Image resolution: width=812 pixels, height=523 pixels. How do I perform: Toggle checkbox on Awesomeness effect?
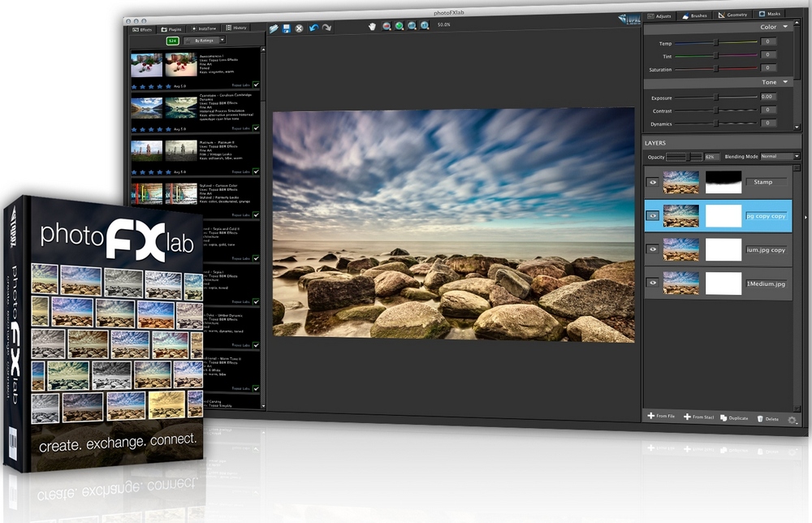pos(256,84)
